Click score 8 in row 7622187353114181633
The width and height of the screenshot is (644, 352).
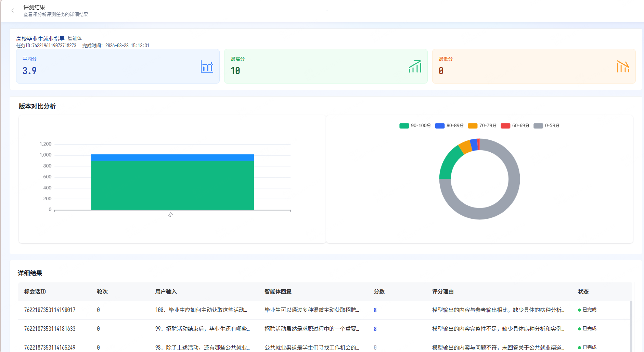[375, 329]
